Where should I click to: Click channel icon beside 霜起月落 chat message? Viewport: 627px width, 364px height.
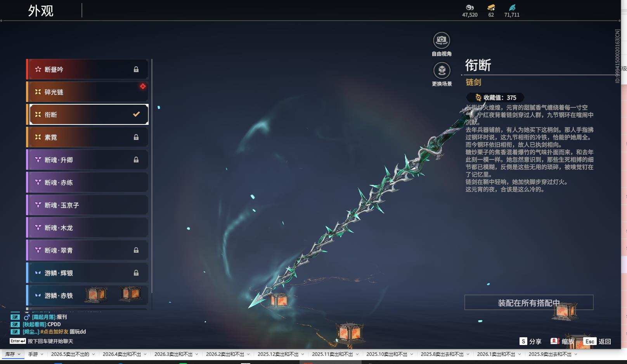click(15, 317)
